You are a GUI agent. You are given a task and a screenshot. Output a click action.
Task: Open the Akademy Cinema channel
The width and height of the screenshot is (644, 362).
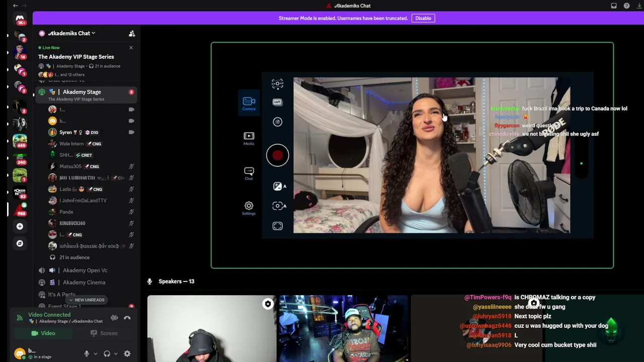(x=87, y=283)
